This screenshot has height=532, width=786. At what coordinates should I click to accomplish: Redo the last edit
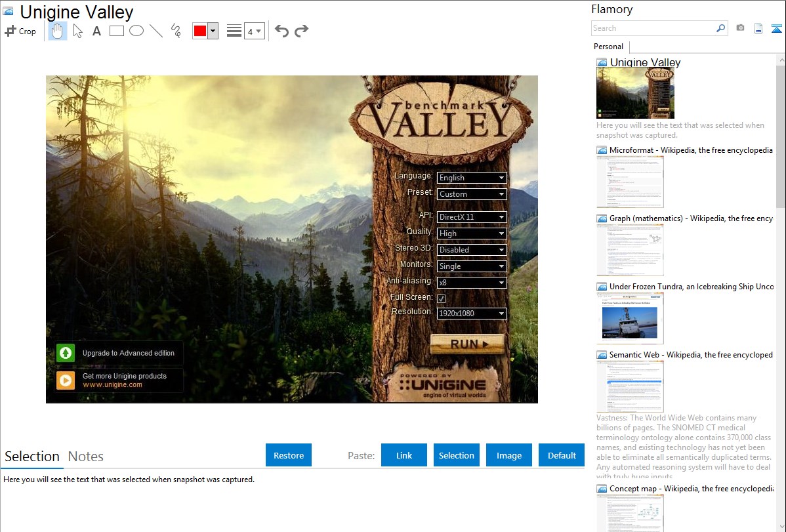pyautogui.click(x=301, y=31)
